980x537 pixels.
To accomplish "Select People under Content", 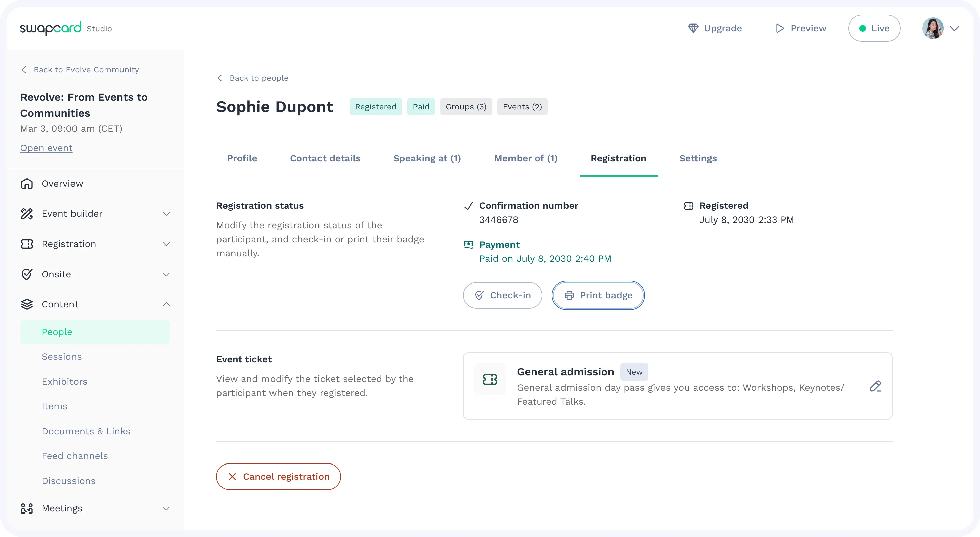I will [x=95, y=332].
